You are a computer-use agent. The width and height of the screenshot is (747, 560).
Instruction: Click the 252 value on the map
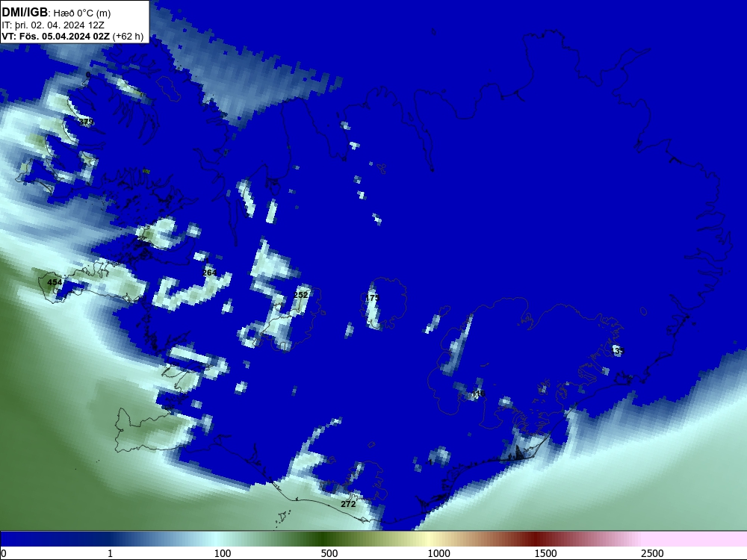pyautogui.click(x=300, y=295)
